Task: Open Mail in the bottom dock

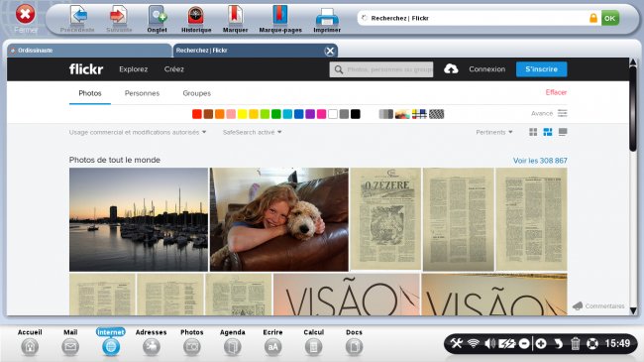Action: click(70, 342)
